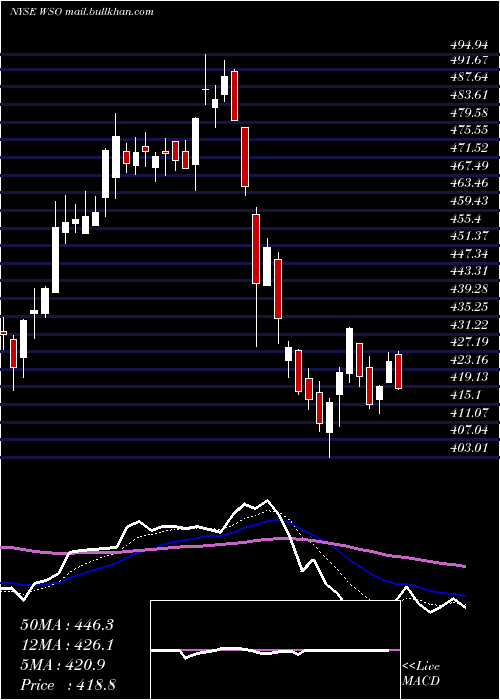This screenshot has width=500, height=700.
Task: Click the '12MA : 426.1' readout
Action: (x=67, y=645)
